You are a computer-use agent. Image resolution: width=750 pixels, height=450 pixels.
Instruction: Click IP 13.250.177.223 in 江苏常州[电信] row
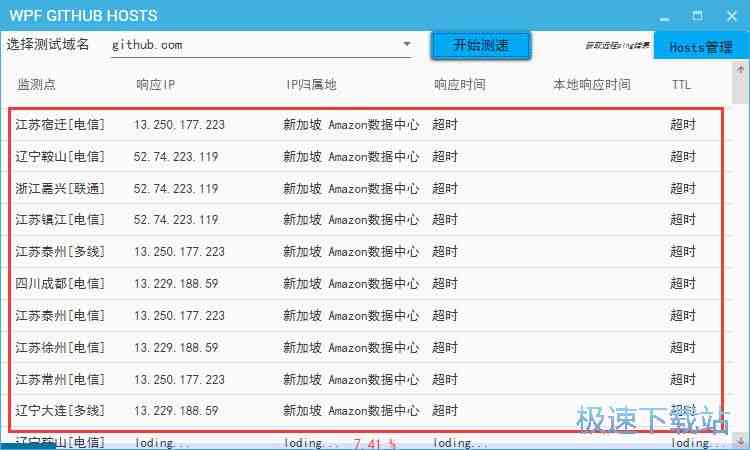pyautogui.click(x=179, y=379)
